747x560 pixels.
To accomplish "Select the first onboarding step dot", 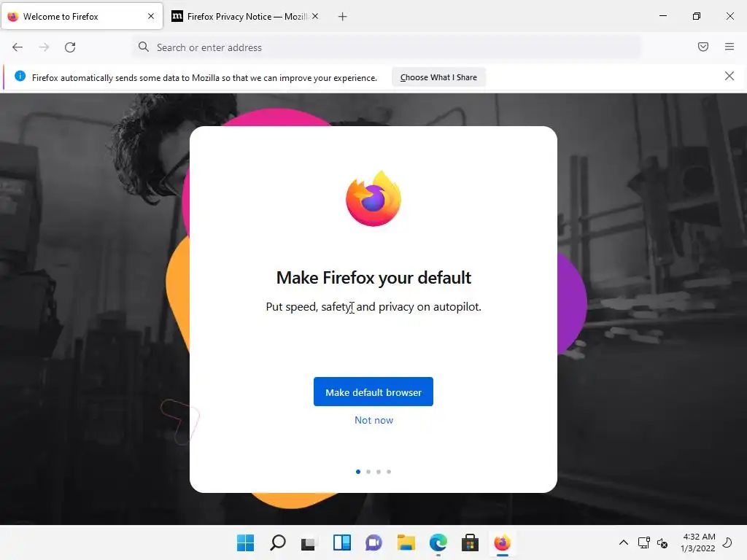I will click(x=357, y=472).
